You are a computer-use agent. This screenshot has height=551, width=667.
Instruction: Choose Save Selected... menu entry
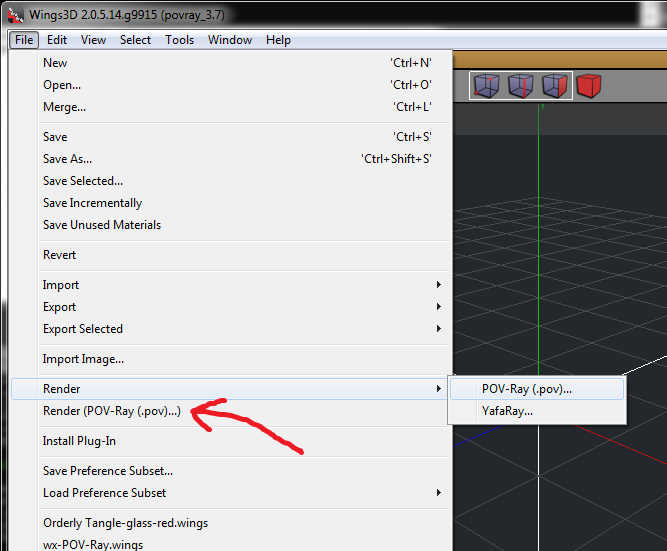pyautogui.click(x=231, y=181)
